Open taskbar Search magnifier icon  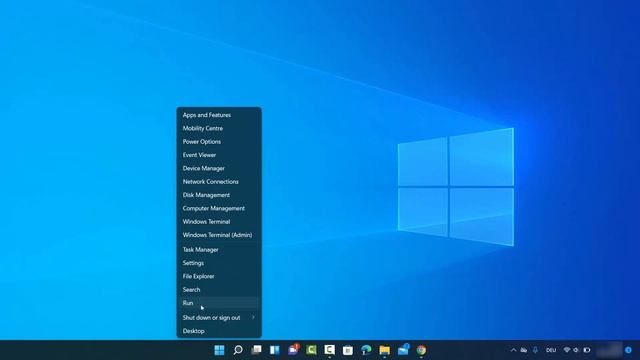(238, 350)
